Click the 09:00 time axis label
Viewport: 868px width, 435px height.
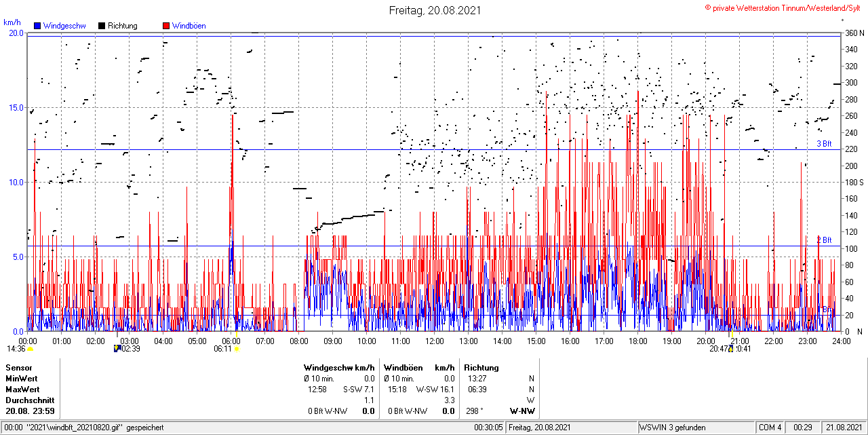click(333, 341)
